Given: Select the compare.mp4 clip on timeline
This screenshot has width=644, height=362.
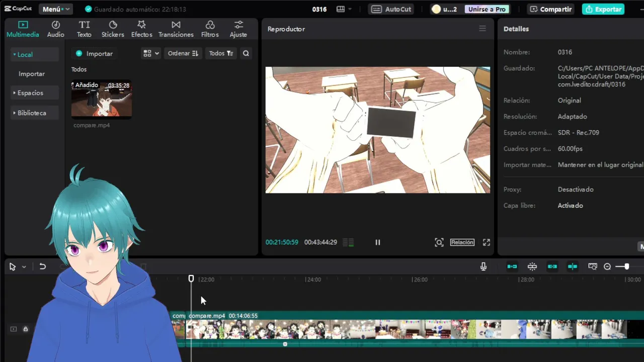Looking at the screenshot, I should point(415,329).
